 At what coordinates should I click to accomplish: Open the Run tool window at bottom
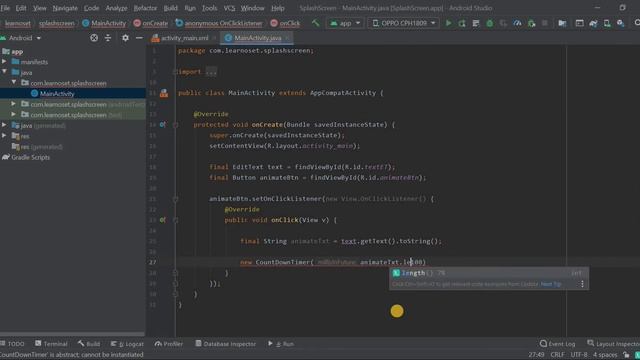point(281,344)
